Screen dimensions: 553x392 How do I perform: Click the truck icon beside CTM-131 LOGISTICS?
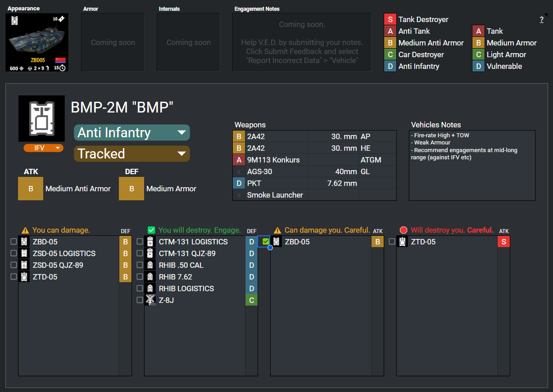[x=150, y=242]
